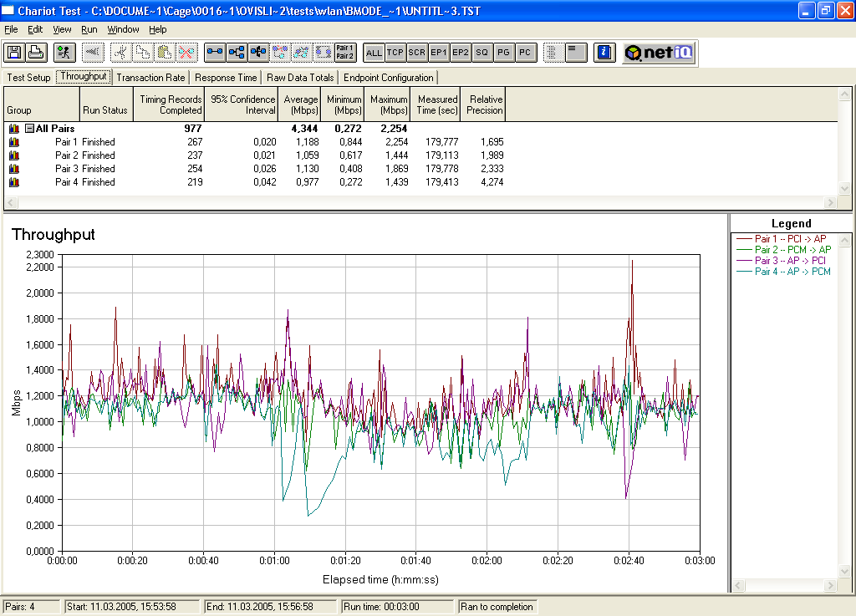Click the Average (Mbps) column header
The image size is (856, 616).
[x=301, y=104]
